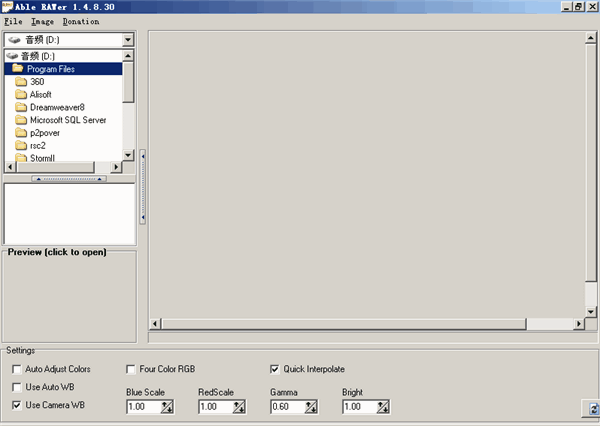This screenshot has width=600, height=426.
Task: Click the folder tree vertical scrollbar thumb
Action: [x=128, y=82]
